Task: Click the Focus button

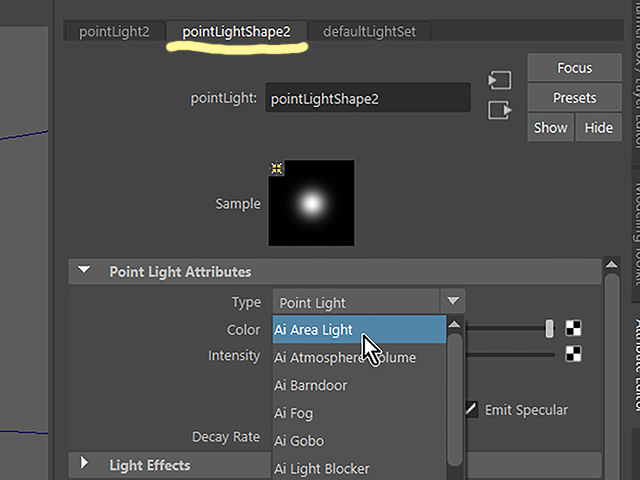Action: point(574,67)
